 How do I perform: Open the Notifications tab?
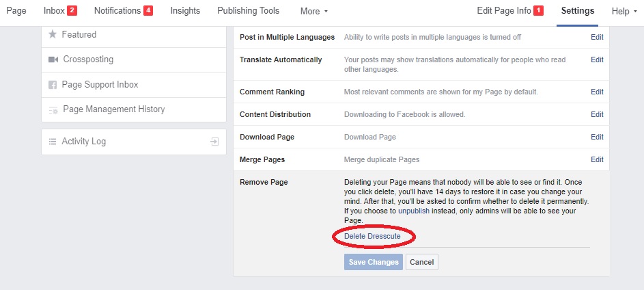(x=117, y=11)
